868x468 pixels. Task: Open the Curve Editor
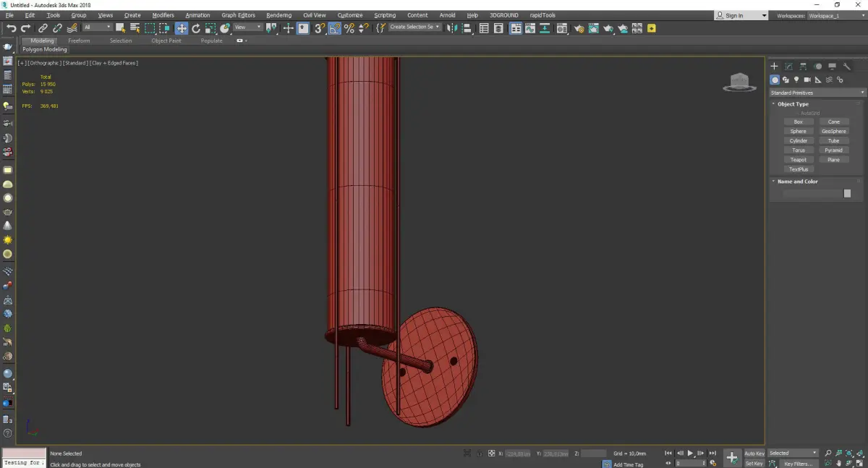(530, 28)
